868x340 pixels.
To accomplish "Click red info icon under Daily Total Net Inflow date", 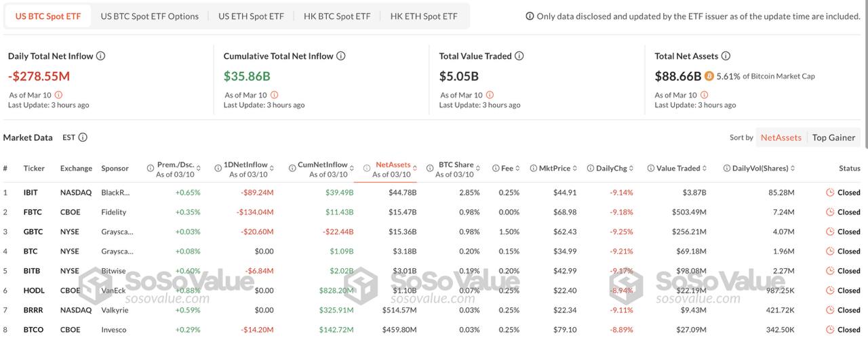I will 58,95.
